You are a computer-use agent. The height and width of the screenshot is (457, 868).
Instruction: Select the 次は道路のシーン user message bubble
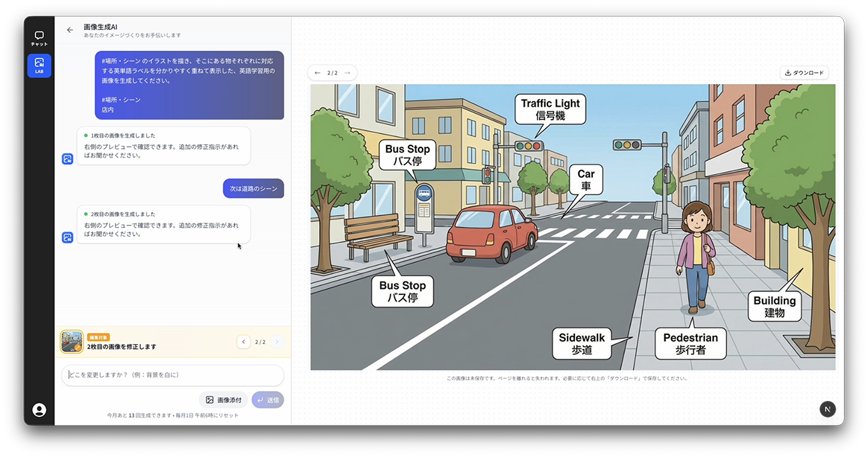(253, 189)
